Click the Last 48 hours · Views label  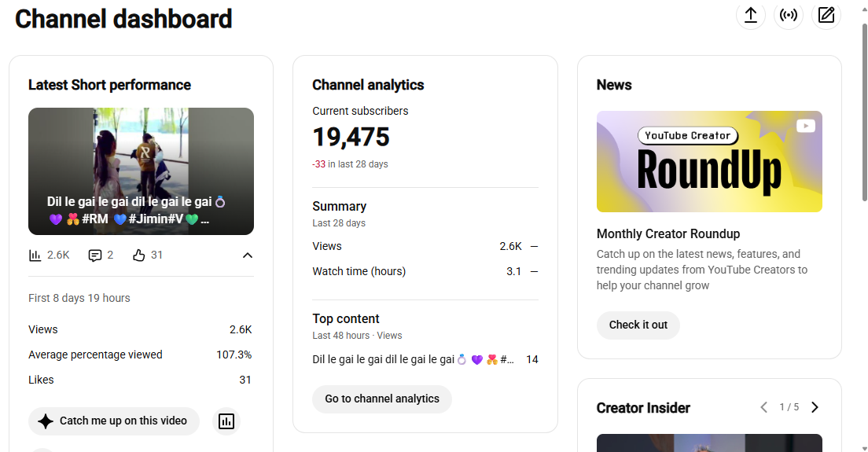[x=357, y=336]
